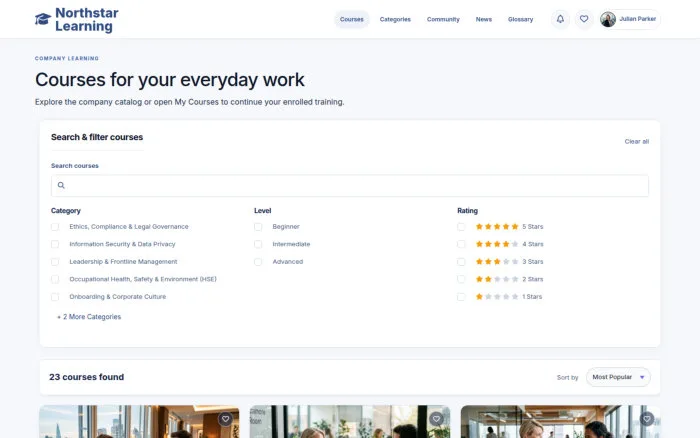Click the search magnifier icon
Image resolution: width=700 pixels, height=438 pixels.
click(61, 185)
